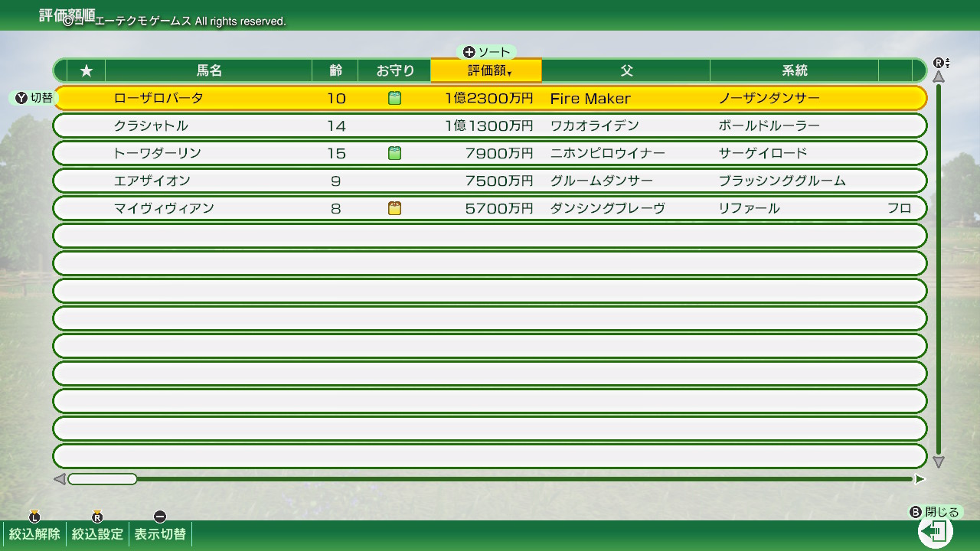Click the 馬名 column header
Viewport: 980px width, 551px height.
[x=209, y=70]
